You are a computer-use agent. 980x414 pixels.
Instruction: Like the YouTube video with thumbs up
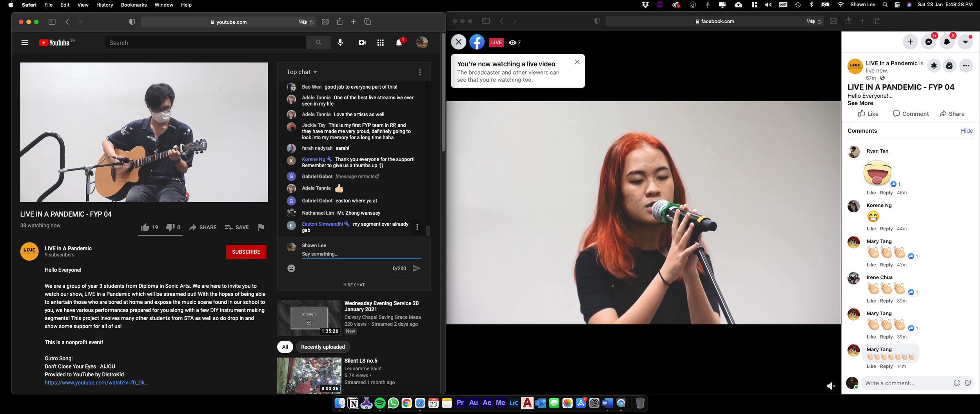click(145, 227)
